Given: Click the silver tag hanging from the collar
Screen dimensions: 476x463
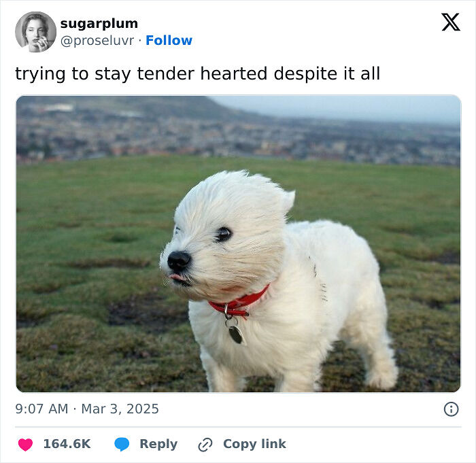Looking at the screenshot, I should (237, 334).
